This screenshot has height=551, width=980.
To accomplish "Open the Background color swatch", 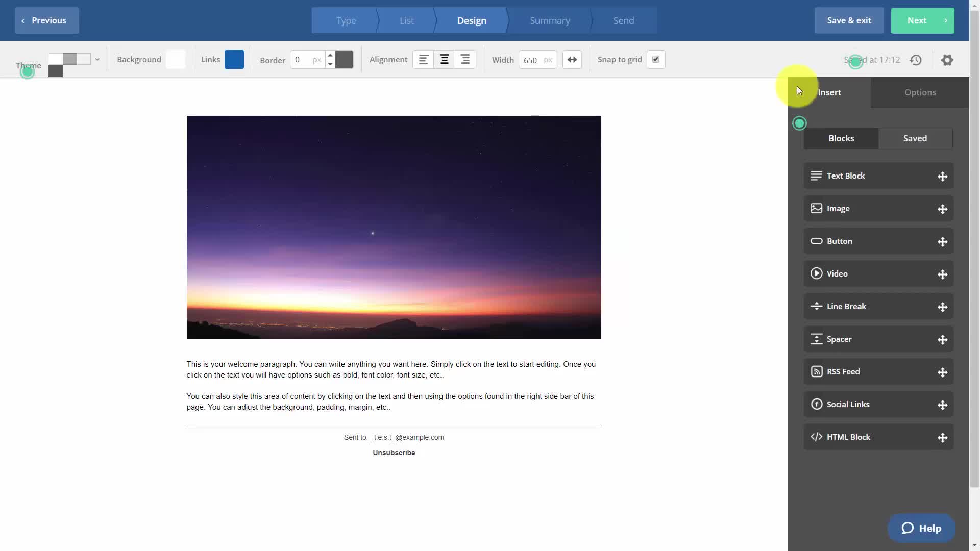I will click(x=176, y=60).
